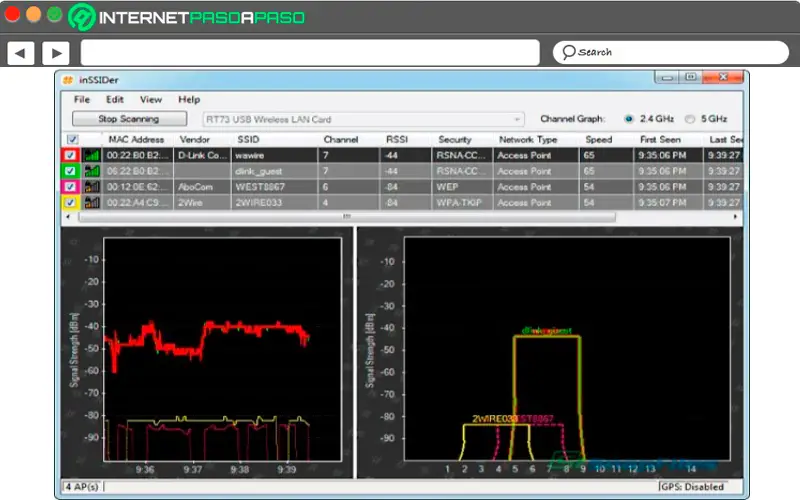Uncheck the red checkbox for wawire network
Viewport: 800px width, 500px height.
(x=70, y=155)
